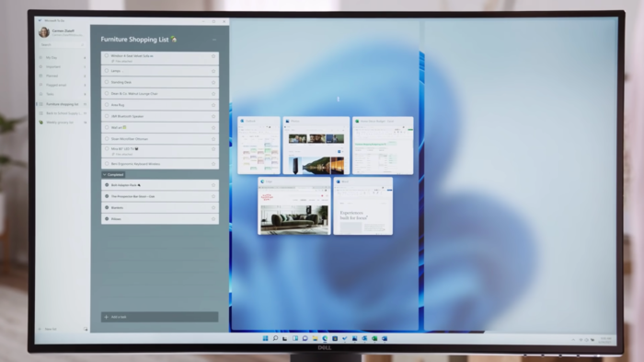The height and width of the screenshot is (362, 644).
Task: Open the Chat icon on the taskbar
Action: pos(305,338)
